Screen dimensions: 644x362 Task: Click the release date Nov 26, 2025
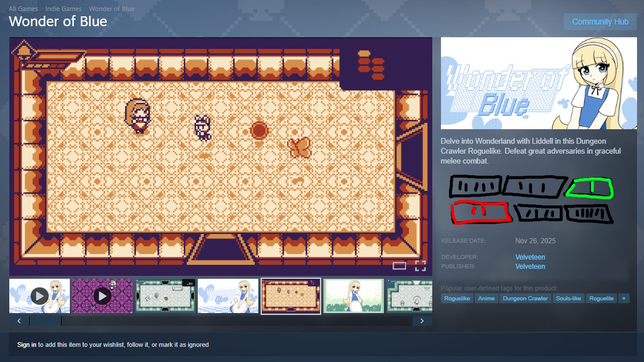point(535,241)
